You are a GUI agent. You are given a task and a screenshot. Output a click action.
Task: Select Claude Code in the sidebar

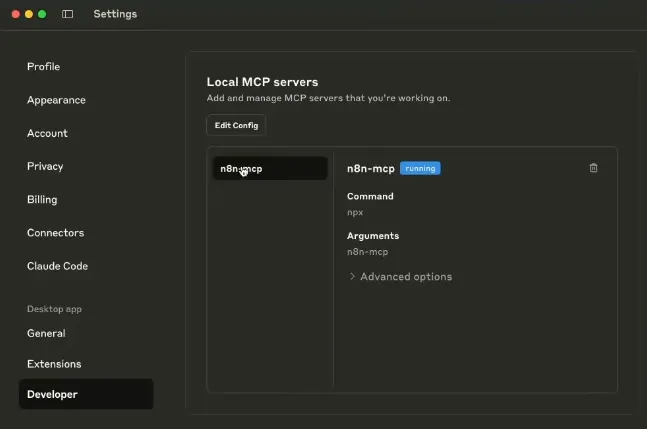pos(57,266)
